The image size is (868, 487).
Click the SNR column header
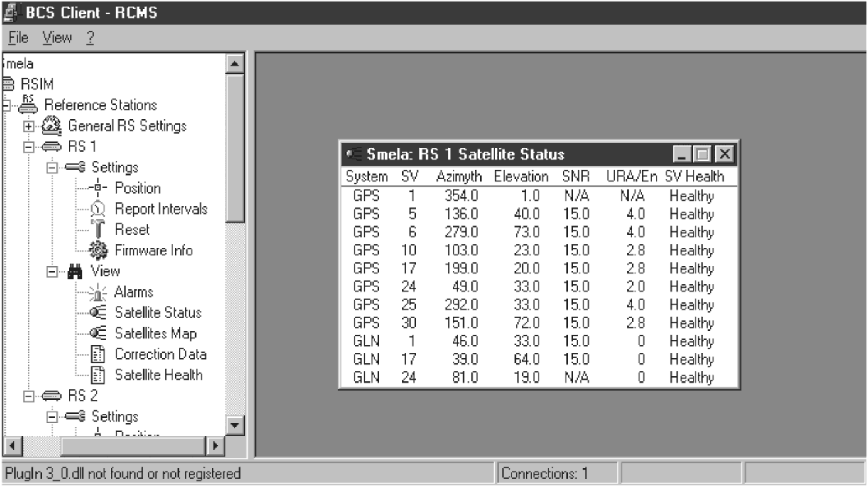coord(575,177)
